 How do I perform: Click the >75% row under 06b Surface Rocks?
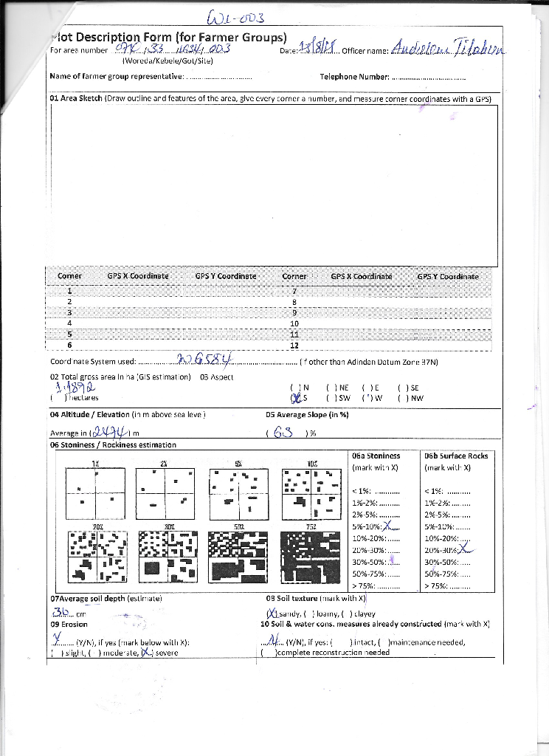pos(448,586)
